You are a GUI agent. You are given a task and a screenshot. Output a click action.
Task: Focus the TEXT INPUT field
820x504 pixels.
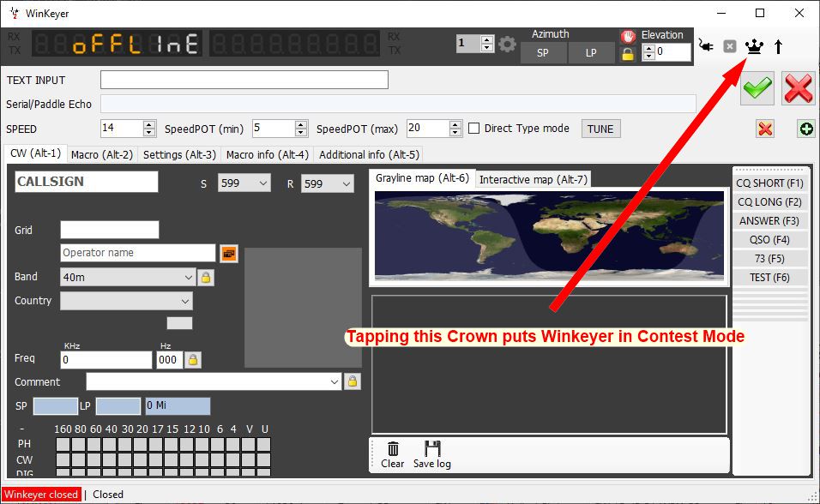tap(244, 80)
